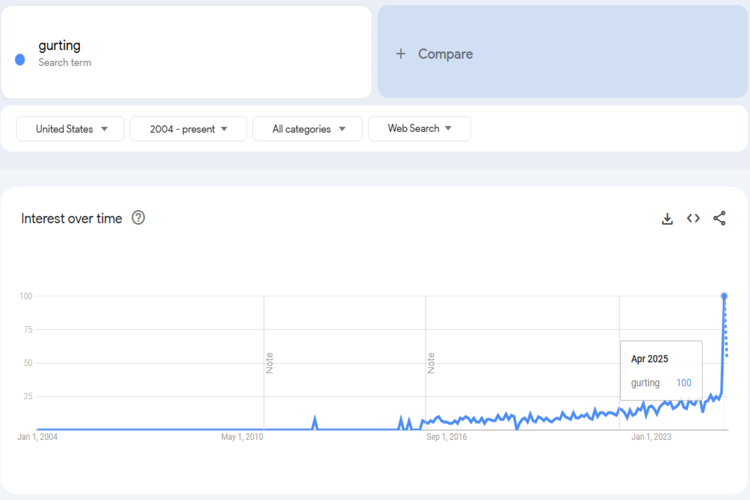
Task: Click the Search term subtitle
Action: coord(65,63)
